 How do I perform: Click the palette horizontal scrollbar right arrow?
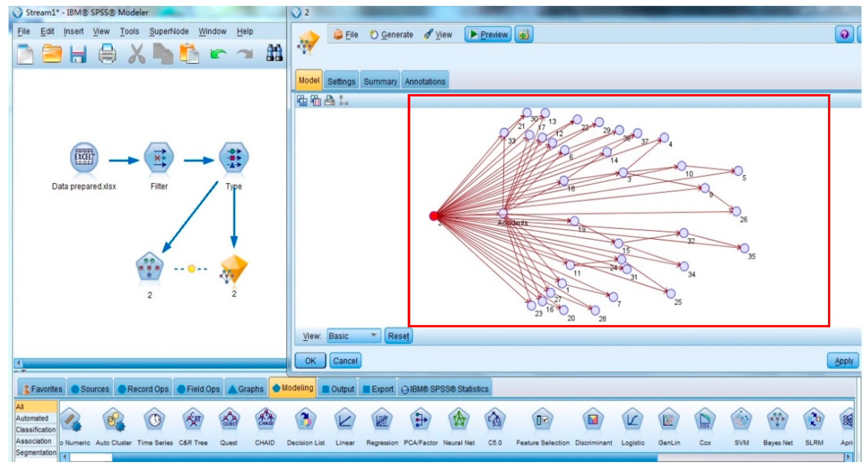(x=848, y=457)
